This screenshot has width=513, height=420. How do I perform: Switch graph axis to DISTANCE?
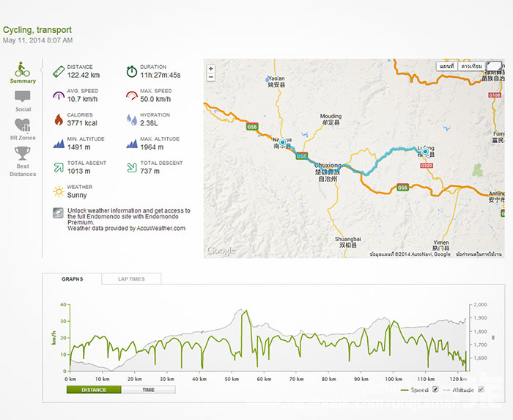[94, 390]
